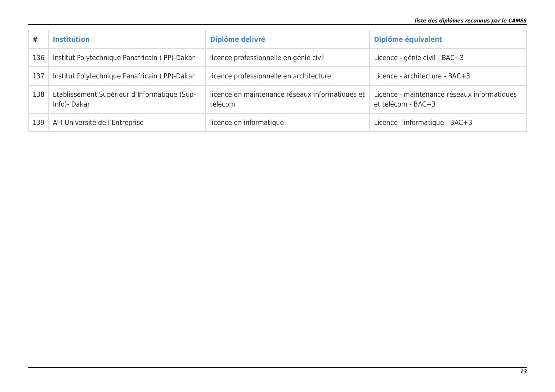Click the 'Institution' column header
The image size is (555, 392).
[x=127, y=40]
